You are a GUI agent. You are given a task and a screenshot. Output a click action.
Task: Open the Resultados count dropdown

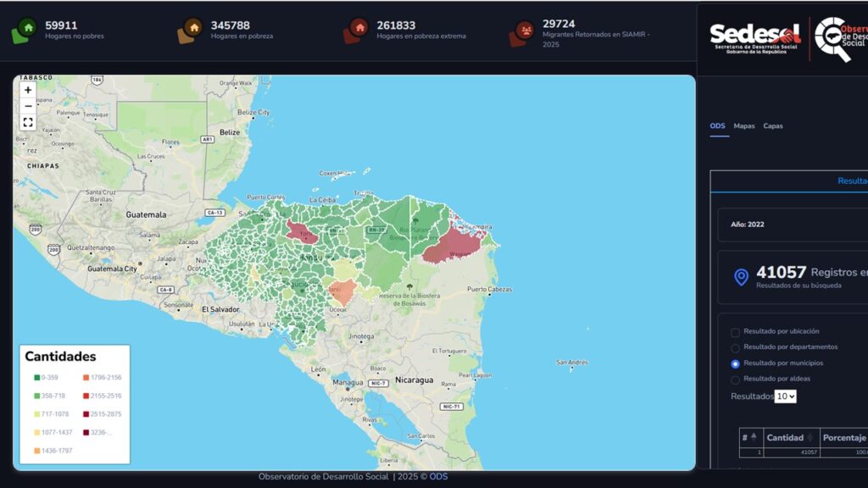786,396
